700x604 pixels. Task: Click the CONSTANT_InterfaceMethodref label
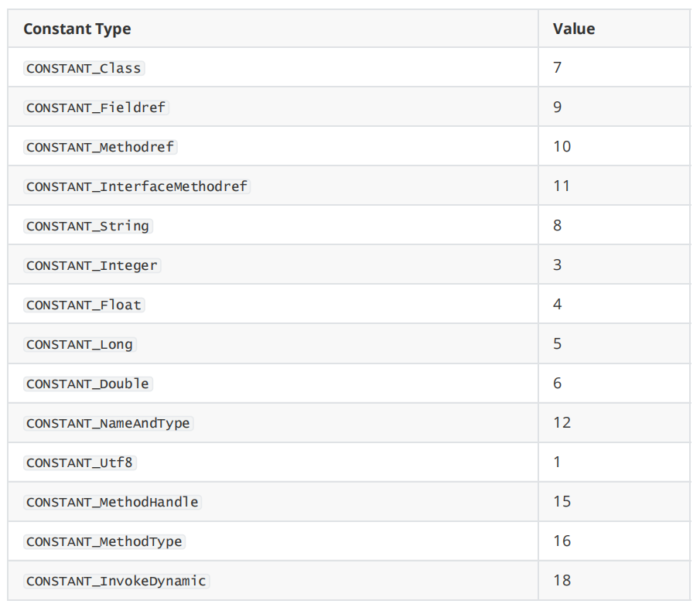pos(138,186)
